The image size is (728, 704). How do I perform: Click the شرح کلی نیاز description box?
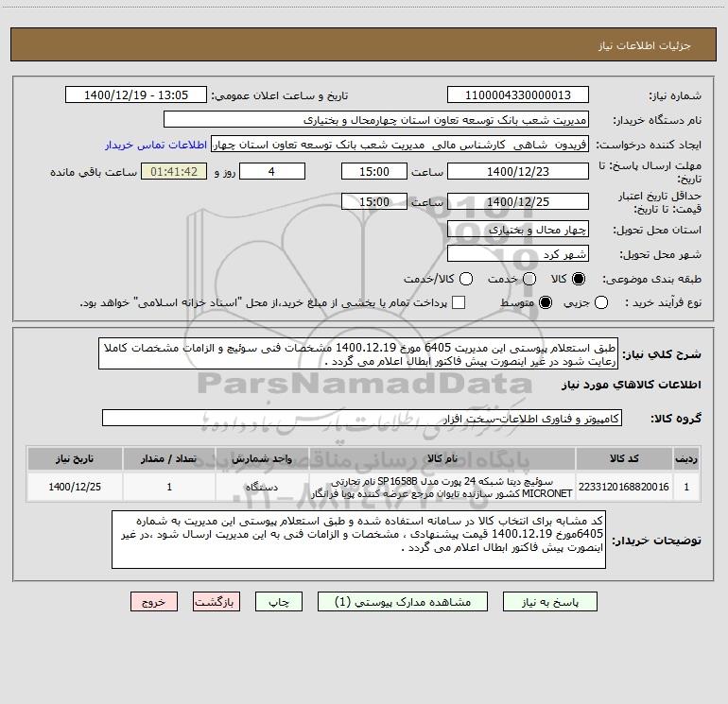(x=358, y=353)
